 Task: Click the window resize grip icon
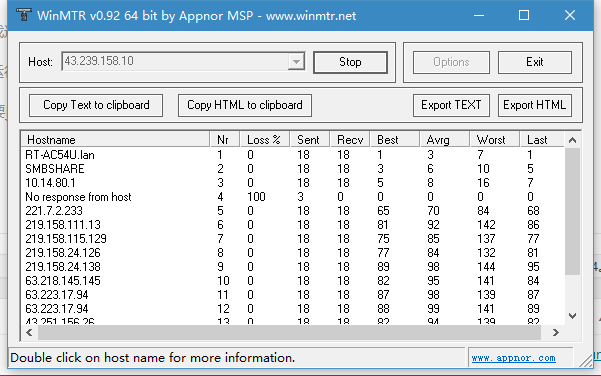point(585,361)
